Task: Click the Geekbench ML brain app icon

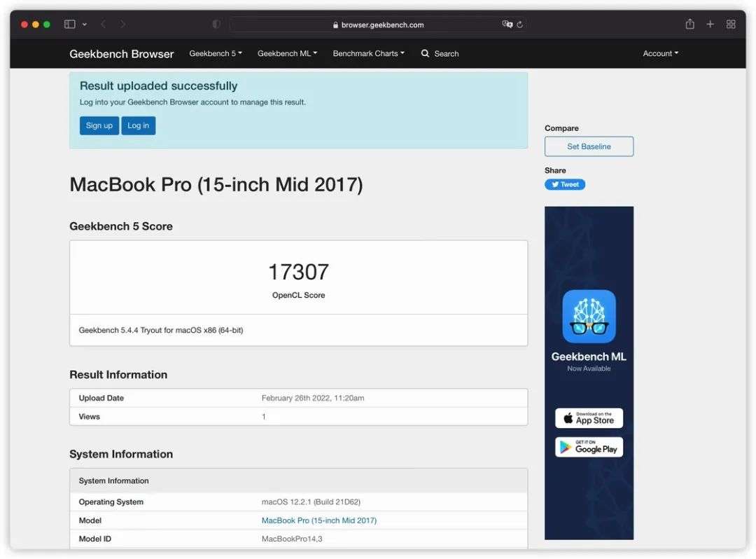Action: coord(589,317)
